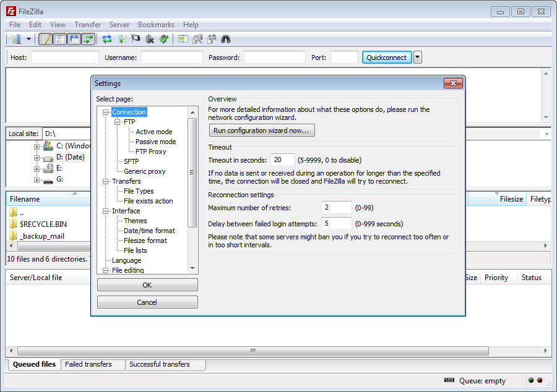Expand the E: drive node
Image resolution: width=557 pixels, height=392 pixels.
37,169
